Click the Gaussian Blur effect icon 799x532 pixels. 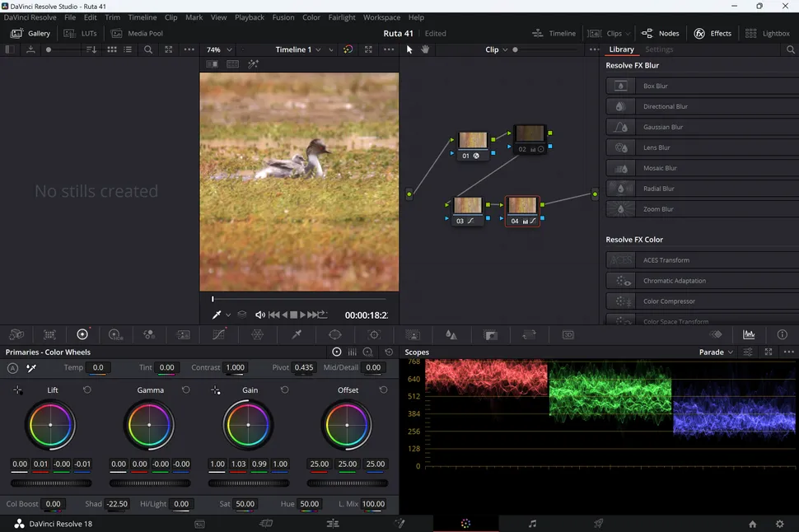(620, 127)
